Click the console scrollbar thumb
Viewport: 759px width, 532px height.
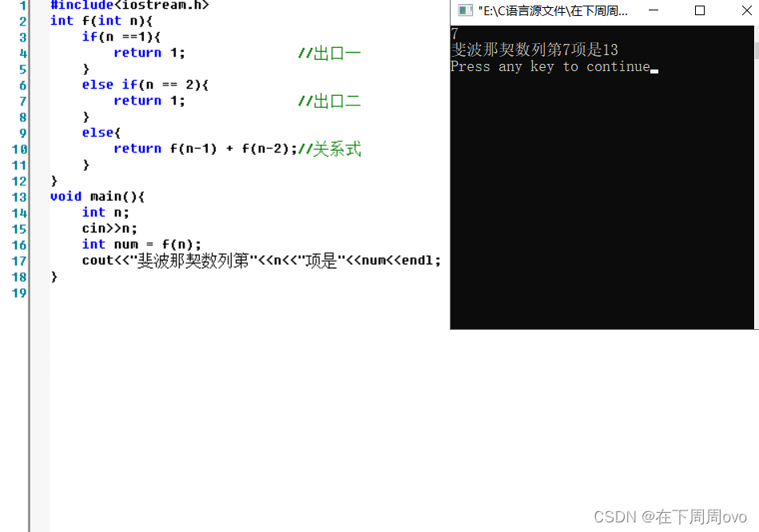point(757,50)
